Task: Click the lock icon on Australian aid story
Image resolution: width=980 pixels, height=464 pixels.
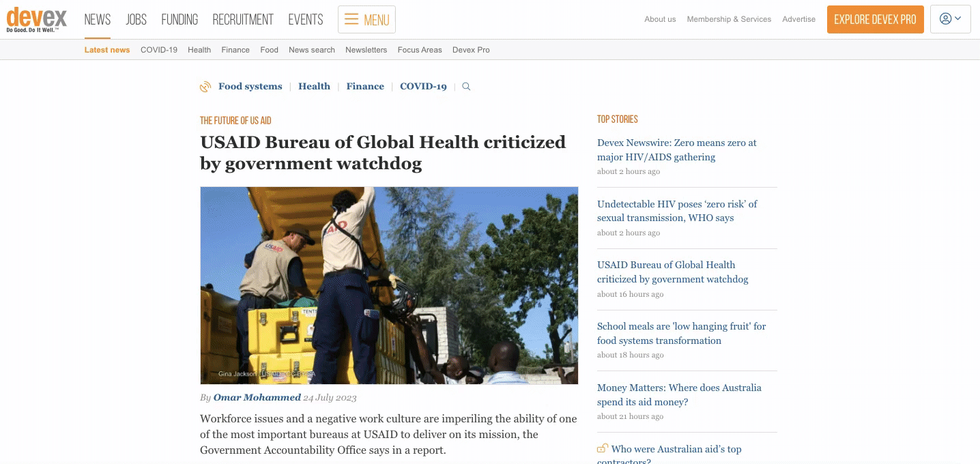Action: pyautogui.click(x=603, y=448)
